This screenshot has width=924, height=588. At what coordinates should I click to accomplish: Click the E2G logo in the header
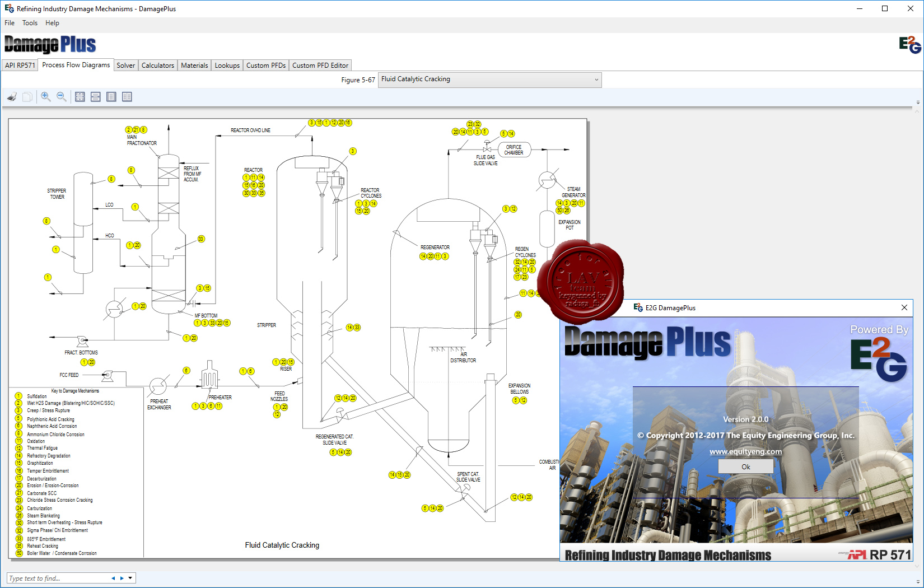[909, 45]
